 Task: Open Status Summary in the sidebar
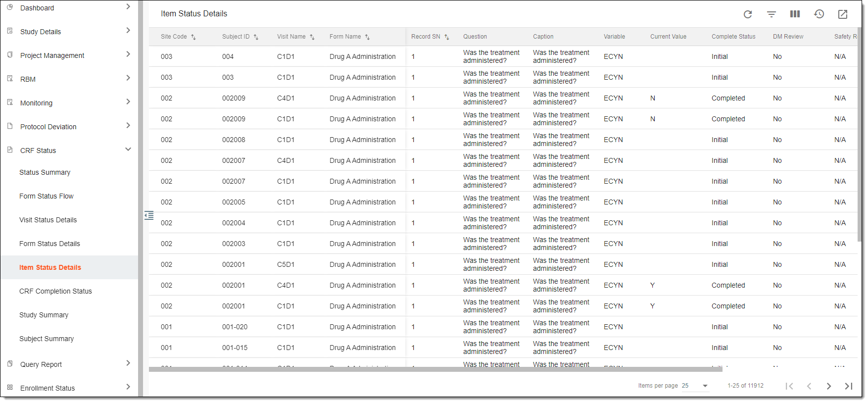click(45, 172)
